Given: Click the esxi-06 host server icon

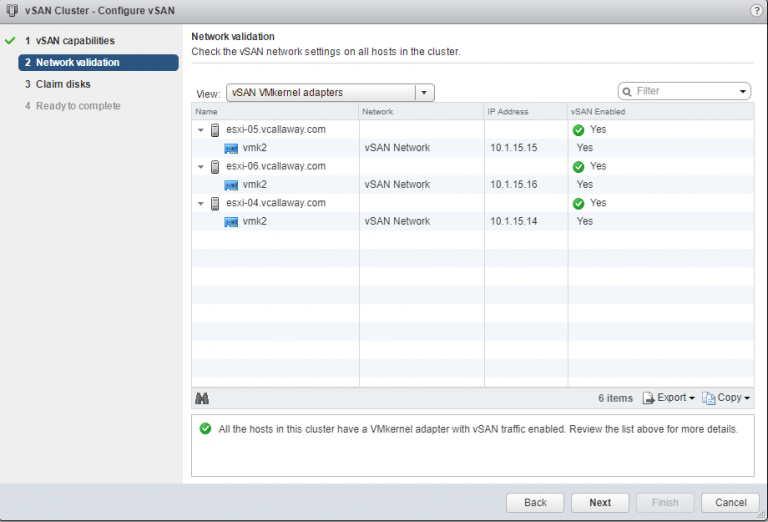Looking at the screenshot, I should click(215, 166).
